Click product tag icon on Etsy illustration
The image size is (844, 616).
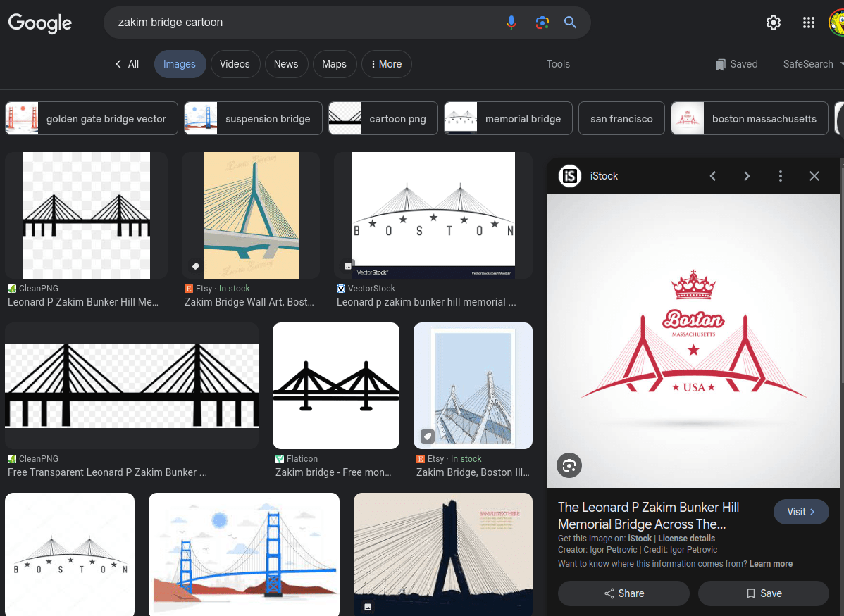click(x=428, y=436)
